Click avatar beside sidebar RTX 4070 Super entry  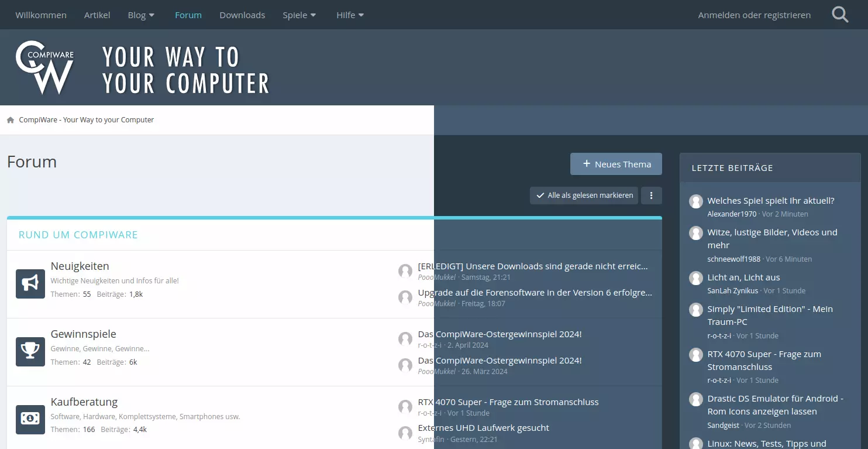point(696,355)
